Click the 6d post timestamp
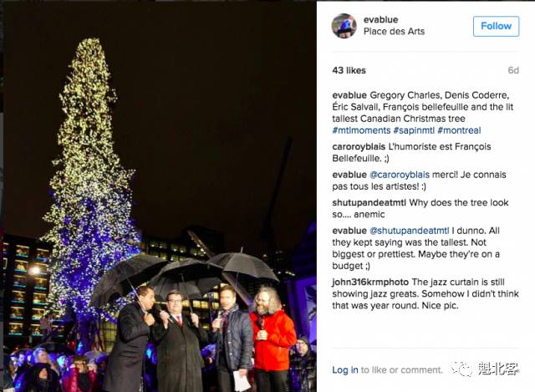535x392 pixels. pyautogui.click(x=513, y=70)
